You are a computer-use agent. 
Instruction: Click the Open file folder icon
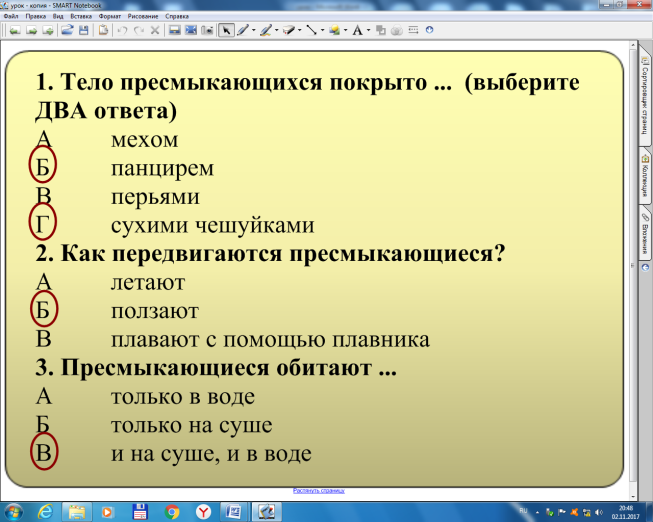coord(67,30)
